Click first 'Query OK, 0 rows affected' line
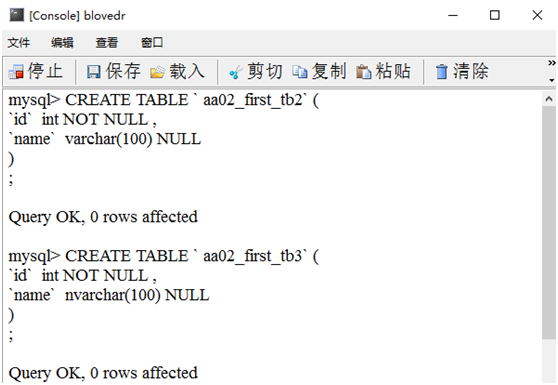Image resolution: width=558 pixels, height=385 pixels. [x=103, y=217]
